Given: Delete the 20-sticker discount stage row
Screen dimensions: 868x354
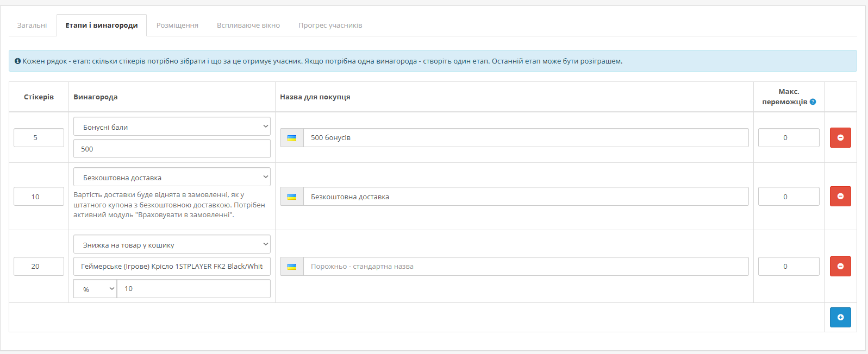Looking at the screenshot, I should pyautogui.click(x=840, y=266).
